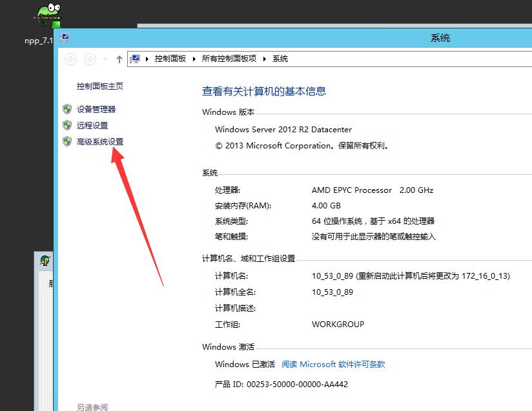Open the recent locations dropdown arrow
Image resolution: width=532 pixels, height=411 pixels.
pyautogui.click(x=105, y=59)
